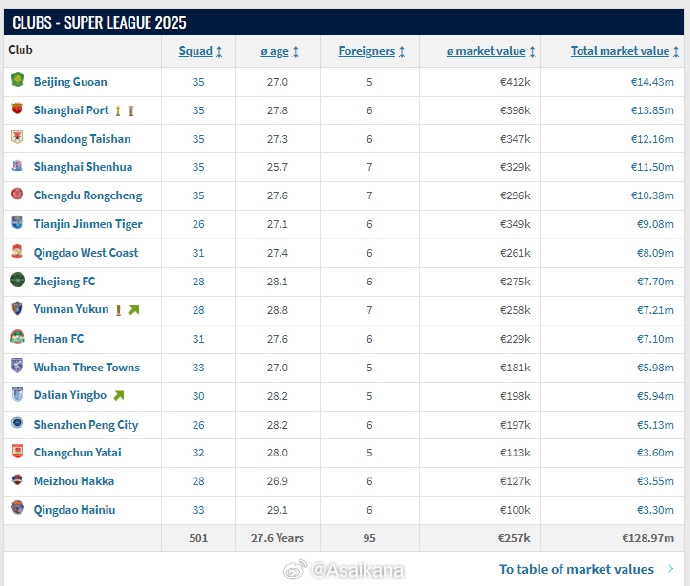Click Beijing Guoan total value €14.43m

652,82
